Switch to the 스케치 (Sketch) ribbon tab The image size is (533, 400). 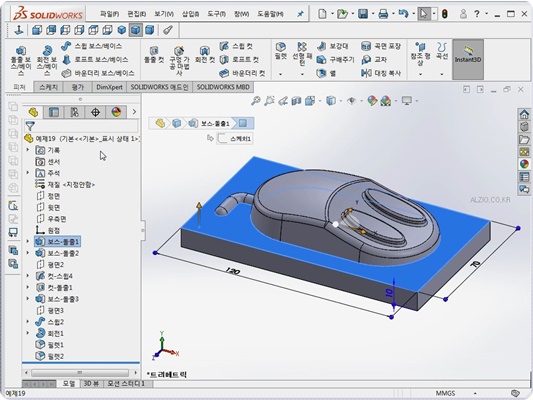pos(48,87)
